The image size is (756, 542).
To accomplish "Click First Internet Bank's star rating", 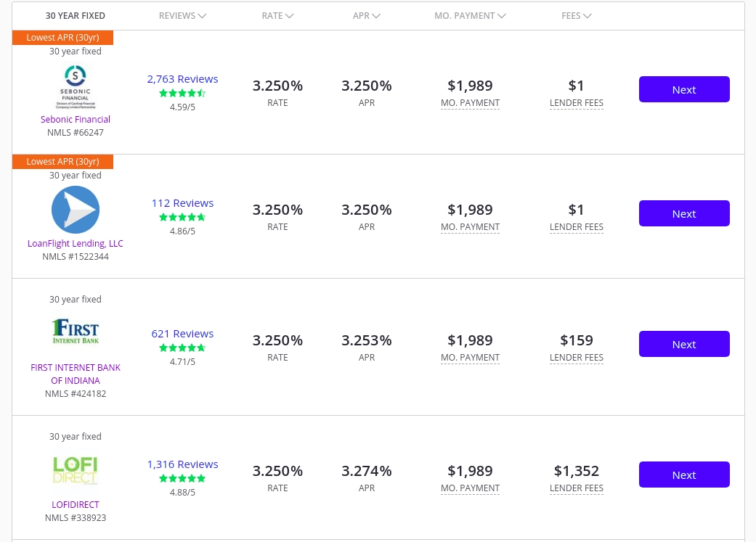I will click(x=182, y=348).
